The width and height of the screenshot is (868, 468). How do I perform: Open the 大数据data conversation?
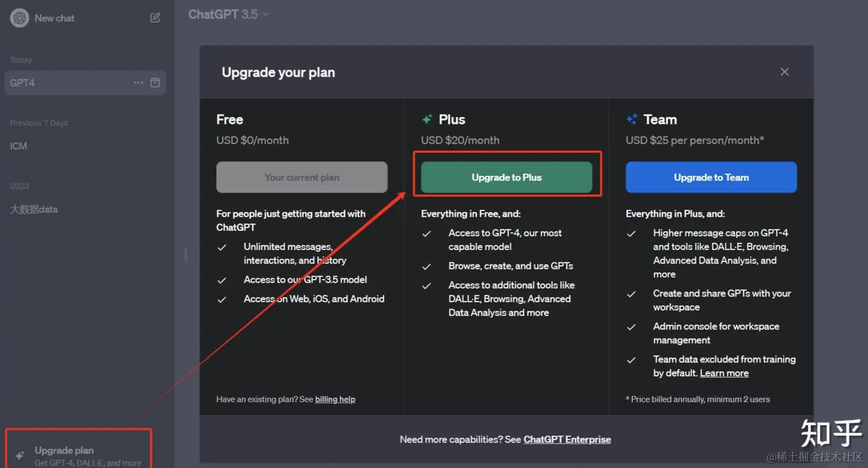(34, 209)
